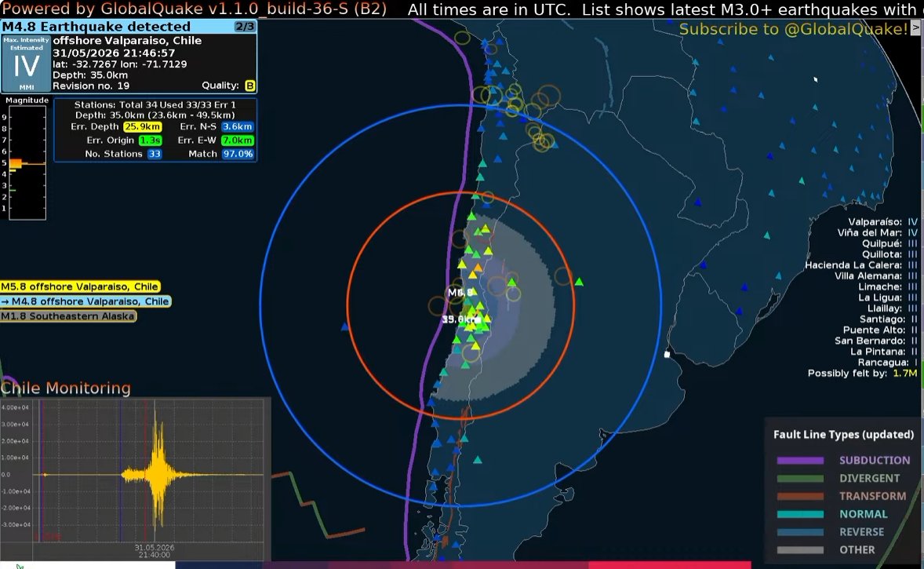Click the Reverse blue legend swatch

[x=799, y=532]
